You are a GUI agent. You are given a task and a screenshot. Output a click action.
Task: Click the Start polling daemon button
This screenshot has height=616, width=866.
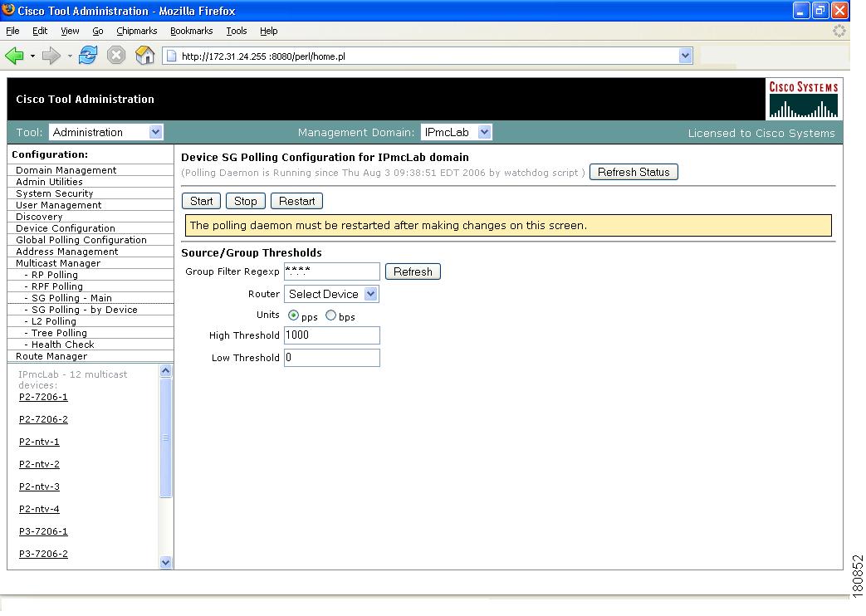[201, 201]
